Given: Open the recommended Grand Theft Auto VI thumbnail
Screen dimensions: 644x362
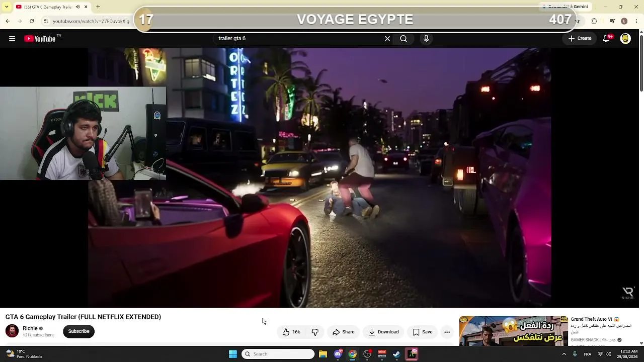Looking at the screenshot, I should [514, 331].
